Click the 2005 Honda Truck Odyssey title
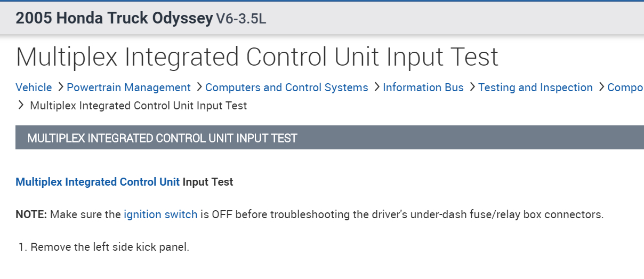This screenshot has height=279, width=644. tap(114, 18)
